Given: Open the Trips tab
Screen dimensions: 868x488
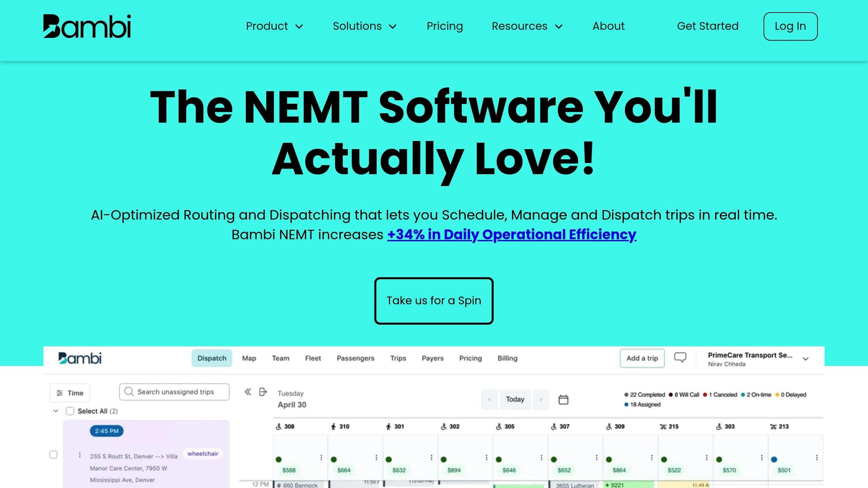Looking at the screenshot, I should pos(398,358).
